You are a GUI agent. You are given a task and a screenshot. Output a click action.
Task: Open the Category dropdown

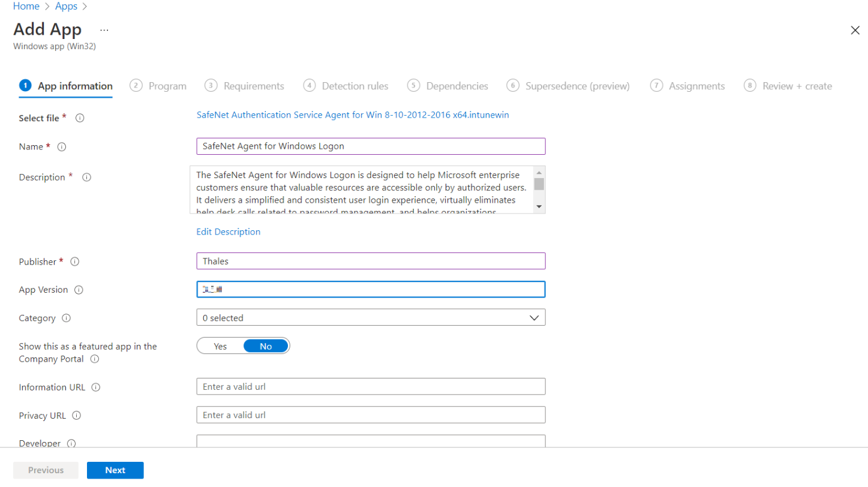click(371, 318)
